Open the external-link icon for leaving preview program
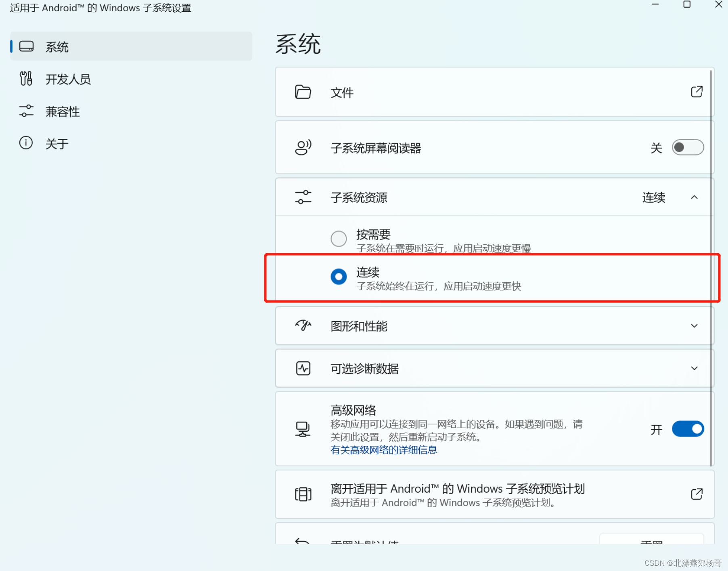Viewport: 728px width, 571px height. tap(697, 494)
